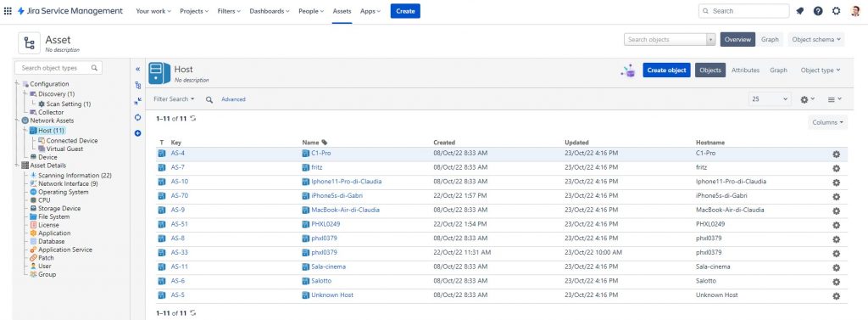Expand the Object schema dropdown
Screen dimensions: 868x320
816,39
